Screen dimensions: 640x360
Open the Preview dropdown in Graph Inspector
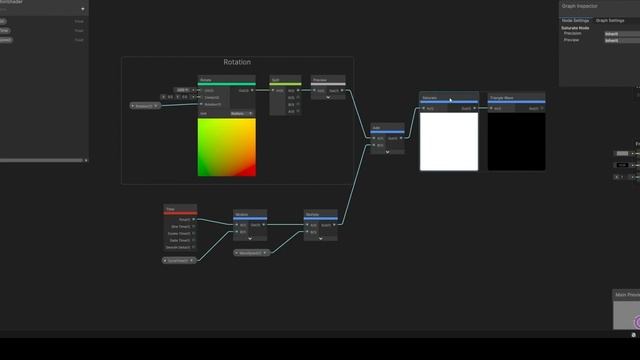click(622, 40)
